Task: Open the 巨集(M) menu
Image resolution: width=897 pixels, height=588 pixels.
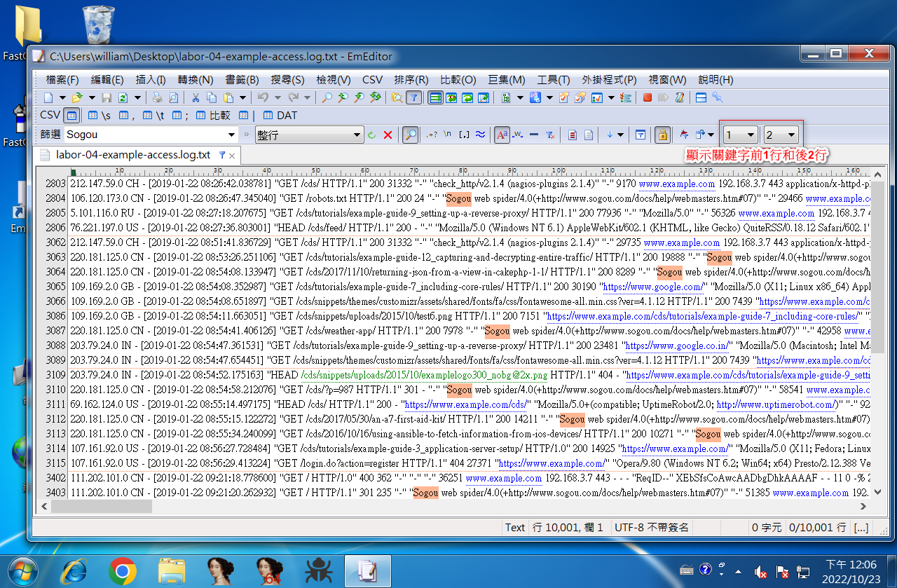Action: pyautogui.click(x=507, y=80)
